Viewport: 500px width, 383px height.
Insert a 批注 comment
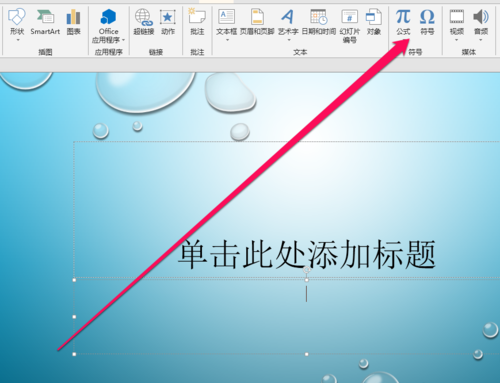197,23
